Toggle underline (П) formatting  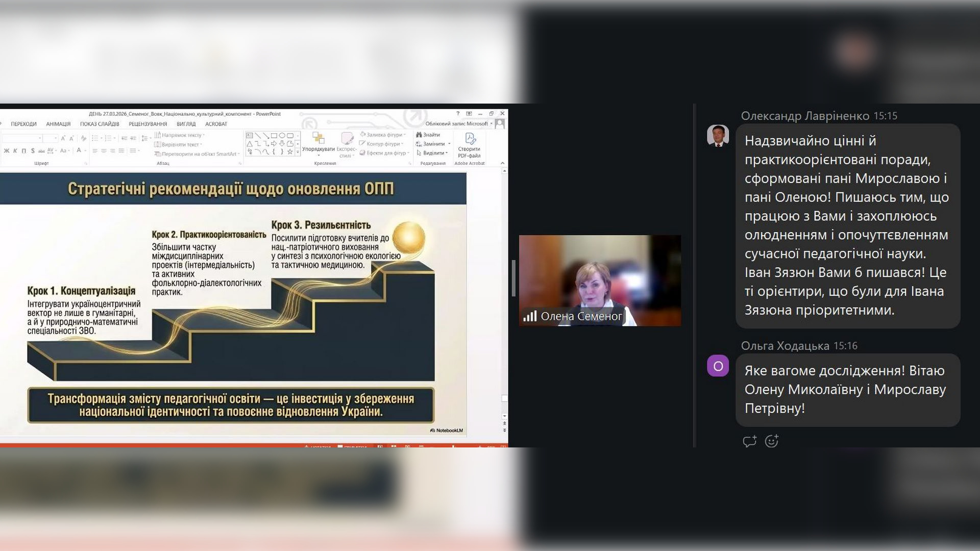click(x=24, y=151)
